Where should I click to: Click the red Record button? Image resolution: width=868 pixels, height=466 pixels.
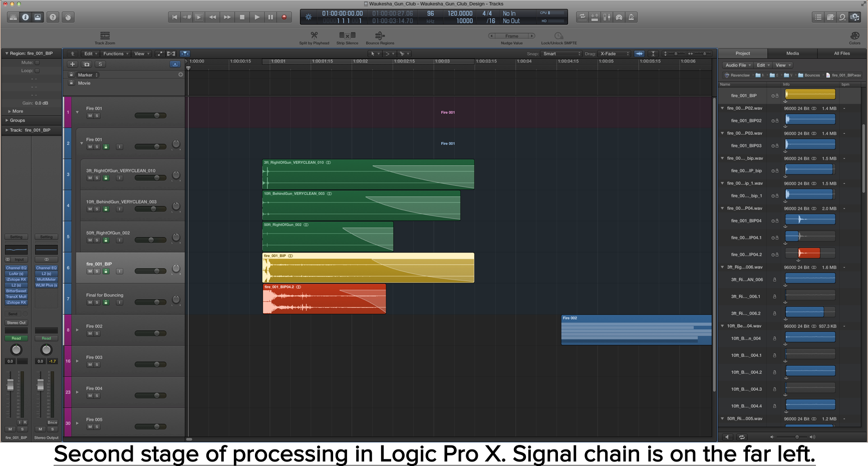tap(284, 17)
